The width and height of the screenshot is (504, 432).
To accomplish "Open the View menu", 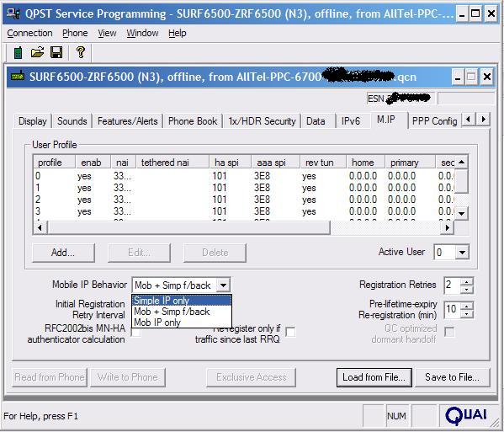I will [107, 33].
